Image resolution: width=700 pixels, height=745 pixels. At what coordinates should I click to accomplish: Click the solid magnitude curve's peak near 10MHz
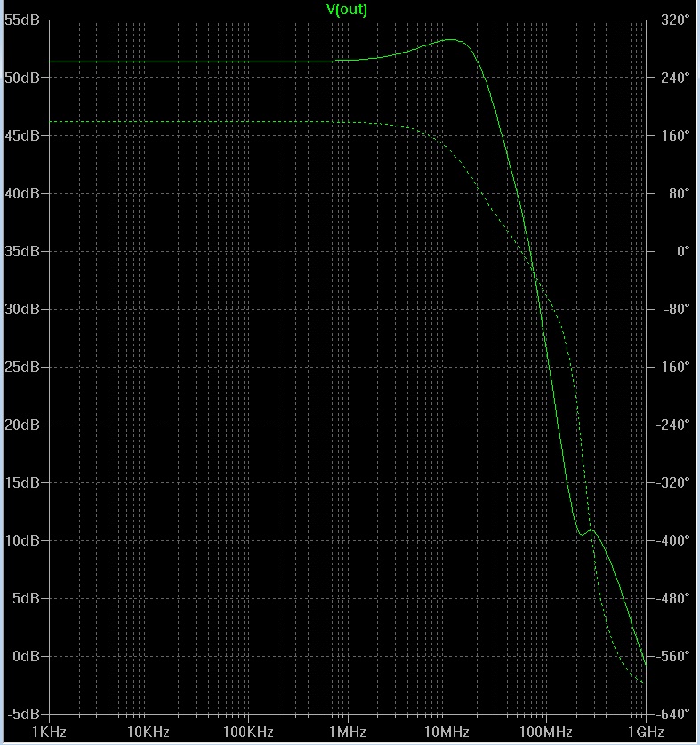click(x=451, y=40)
